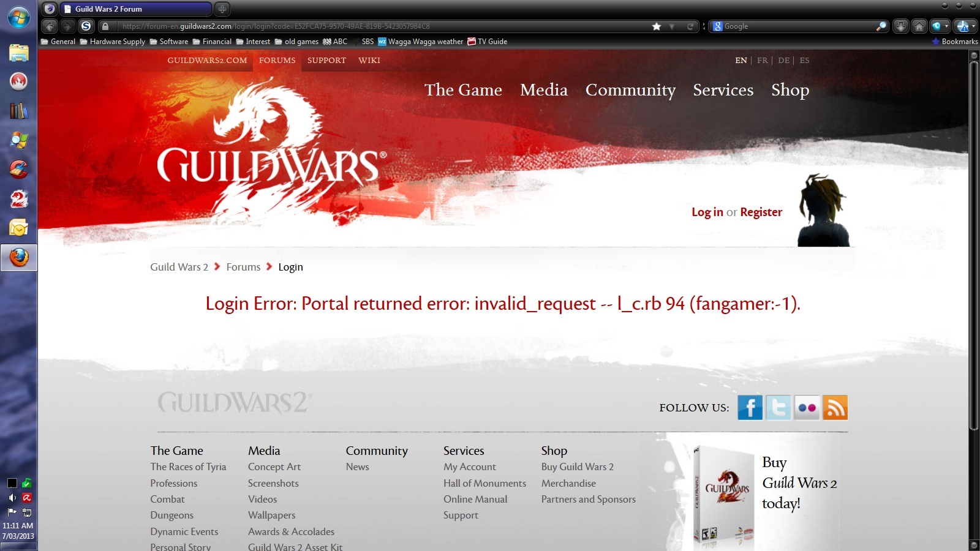The width and height of the screenshot is (980, 551).
Task: Open the Hardware Supply bookmarks folder
Action: pyautogui.click(x=113, y=42)
